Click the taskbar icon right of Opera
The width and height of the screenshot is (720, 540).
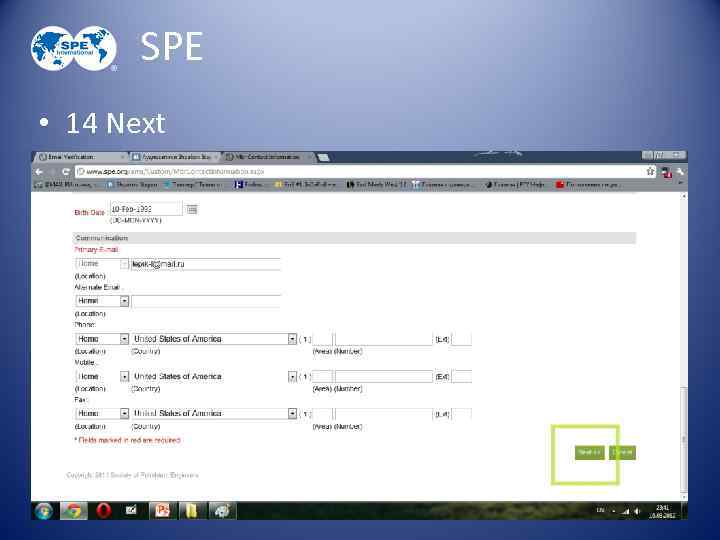pos(132,511)
